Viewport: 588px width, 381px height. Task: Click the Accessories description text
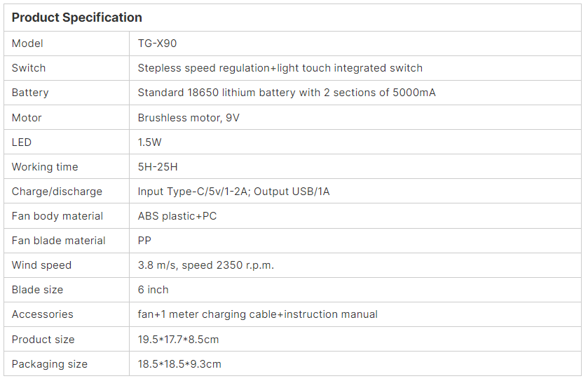tap(258, 314)
